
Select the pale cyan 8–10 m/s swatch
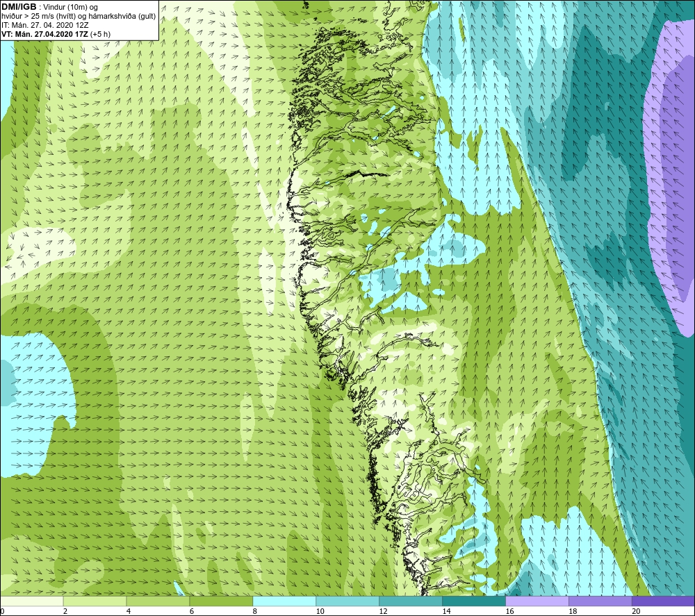(x=284, y=601)
